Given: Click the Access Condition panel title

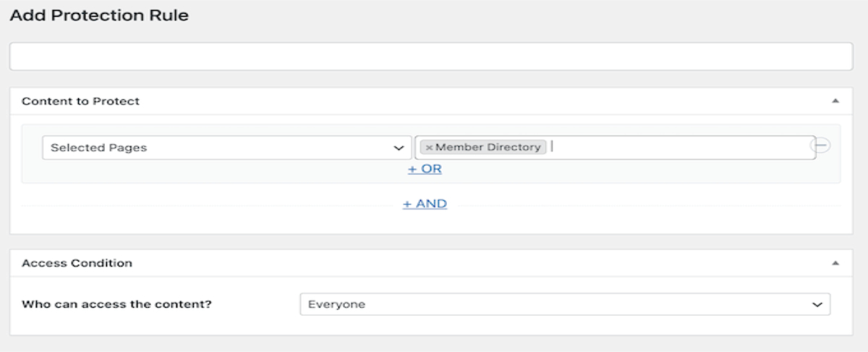Looking at the screenshot, I should coord(77,264).
